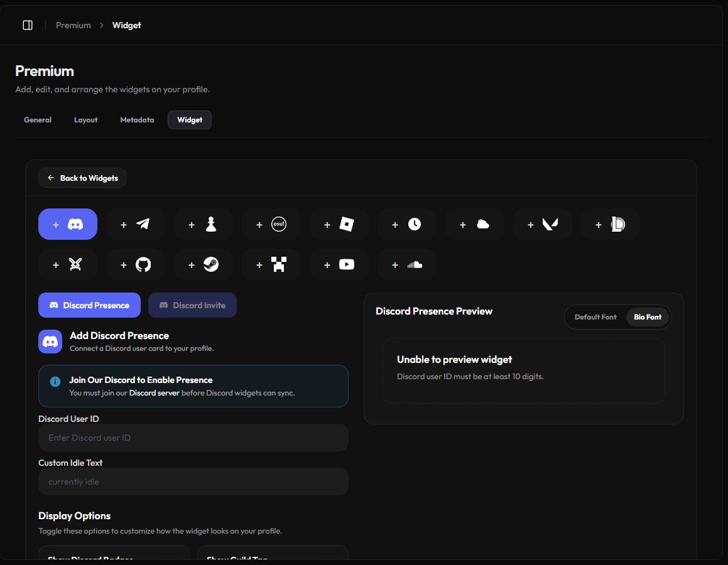The image size is (728, 565).
Task: Add the osu! widget
Action: pyautogui.click(x=271, y=224)
